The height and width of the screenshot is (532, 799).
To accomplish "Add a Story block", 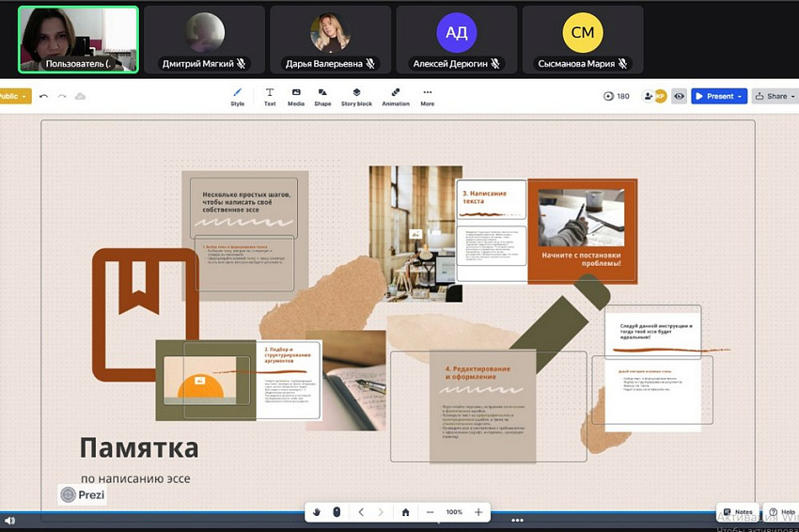I will 356,96.
